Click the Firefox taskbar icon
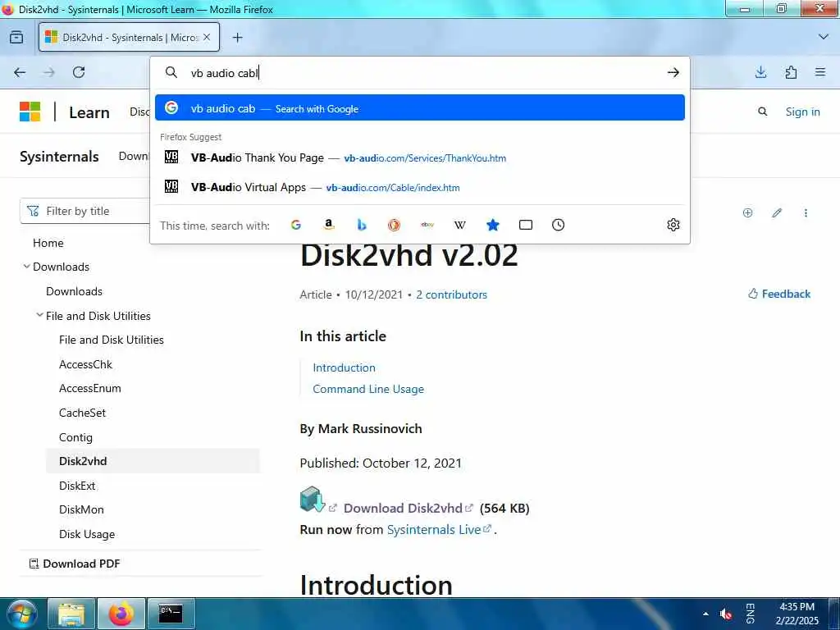 pos(121,614)
